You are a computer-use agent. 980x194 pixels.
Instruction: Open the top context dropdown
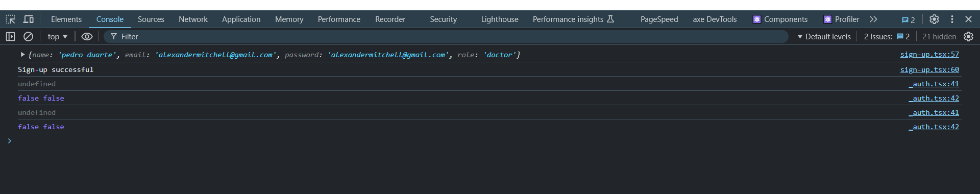58,37
